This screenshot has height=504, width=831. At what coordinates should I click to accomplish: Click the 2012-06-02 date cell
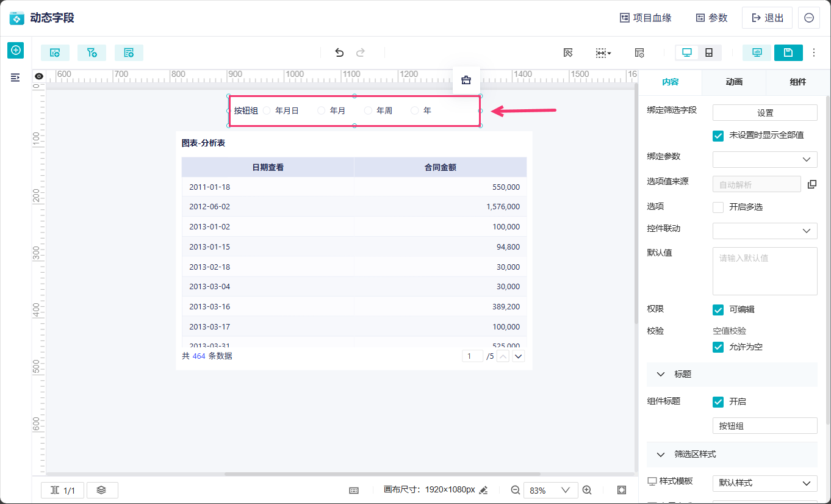click(268, 207)
